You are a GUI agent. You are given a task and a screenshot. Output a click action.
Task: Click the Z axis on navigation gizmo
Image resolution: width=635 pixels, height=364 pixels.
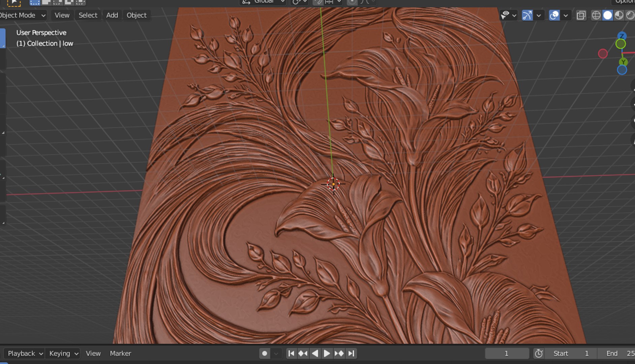(x=622, y=36)
